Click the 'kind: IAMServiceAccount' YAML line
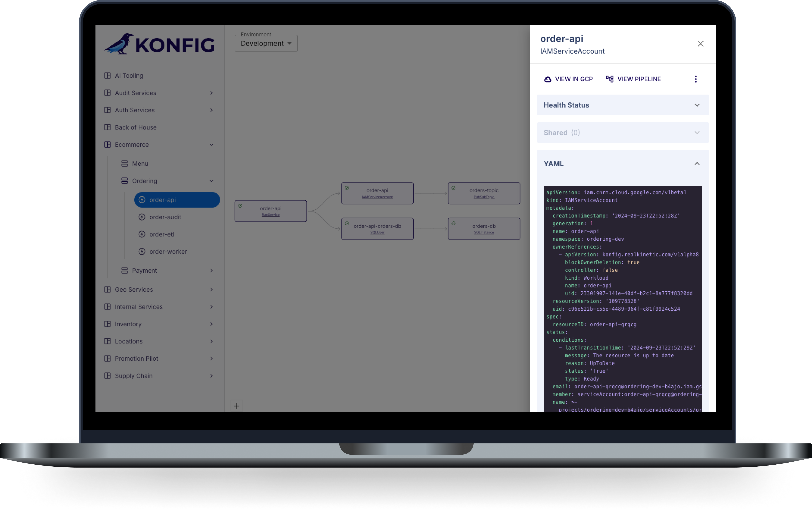This screenshot has height=512, width=812. [582, 200]
